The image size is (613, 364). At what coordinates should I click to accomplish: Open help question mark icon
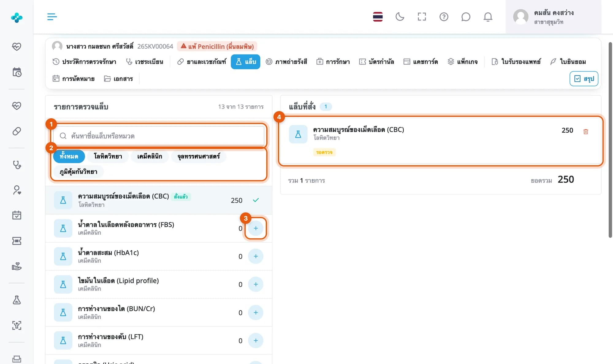point(444,17)
